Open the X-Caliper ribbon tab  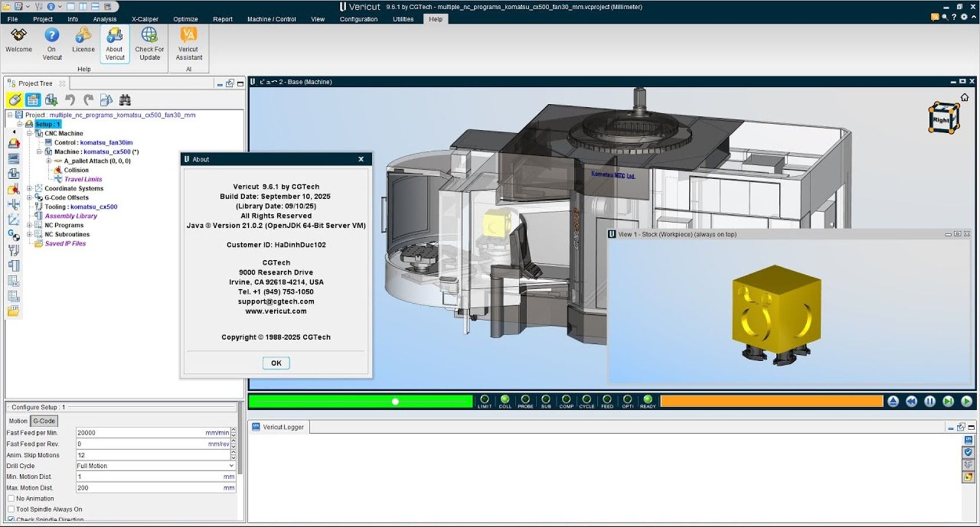145,19
